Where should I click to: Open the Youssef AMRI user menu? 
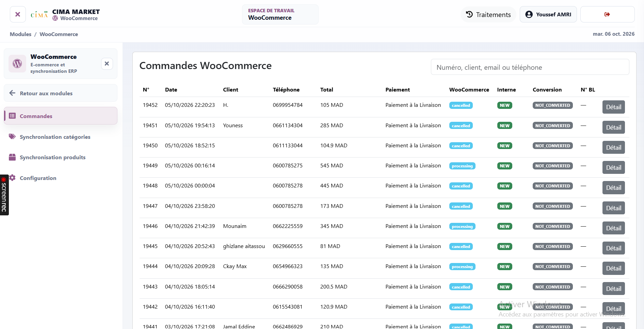pos(548,14)
